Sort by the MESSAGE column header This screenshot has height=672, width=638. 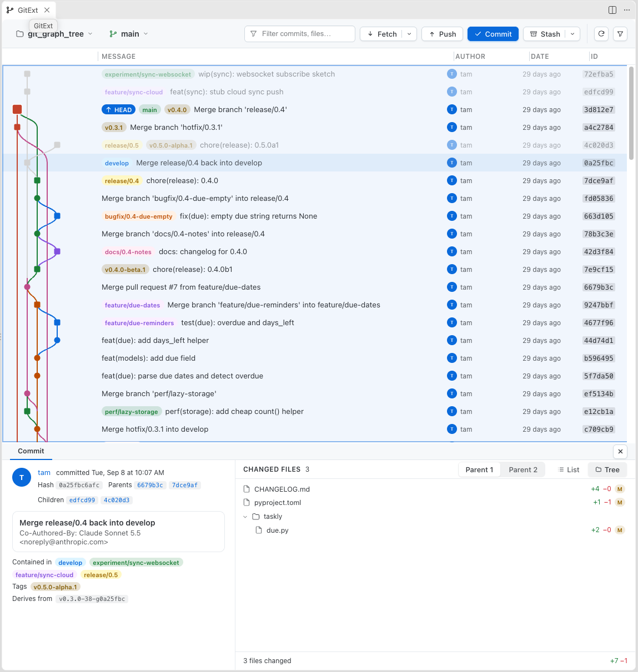tap(119, 57)
